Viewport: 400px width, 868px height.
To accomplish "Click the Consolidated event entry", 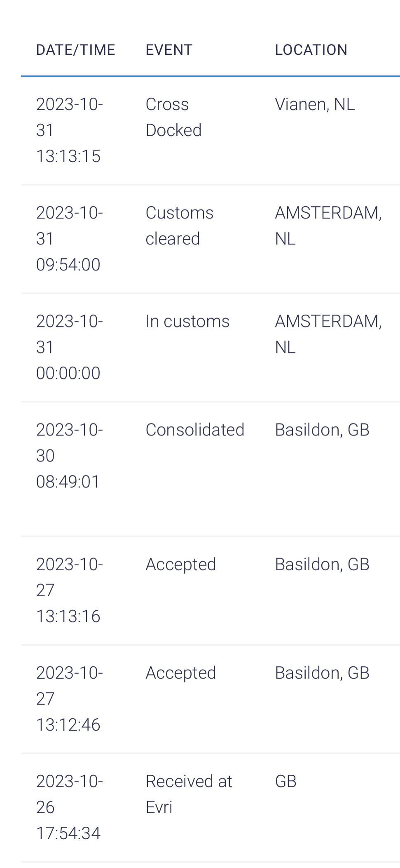I will coord(195,430).
